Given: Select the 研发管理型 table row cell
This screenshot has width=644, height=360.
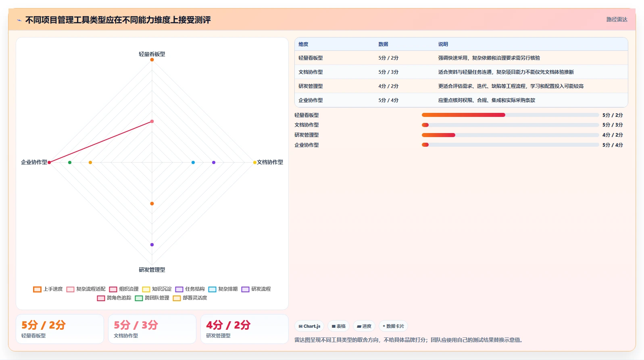Looking at the screenshot, I should point(311,86).
